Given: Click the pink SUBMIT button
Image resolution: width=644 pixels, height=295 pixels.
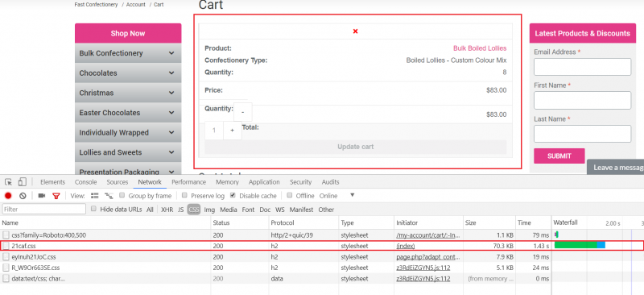Looking at the screenshot, I should click(x=559, y=156).
